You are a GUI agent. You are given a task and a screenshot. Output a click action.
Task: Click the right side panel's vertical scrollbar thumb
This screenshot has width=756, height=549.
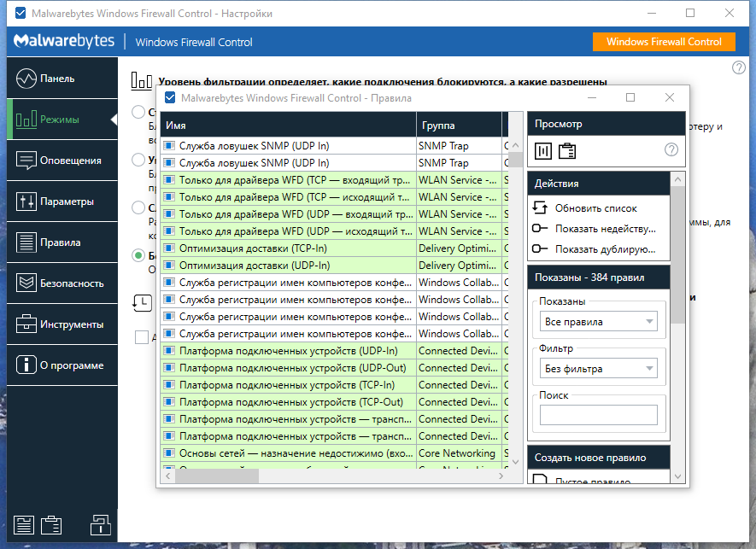coord(678,254)
